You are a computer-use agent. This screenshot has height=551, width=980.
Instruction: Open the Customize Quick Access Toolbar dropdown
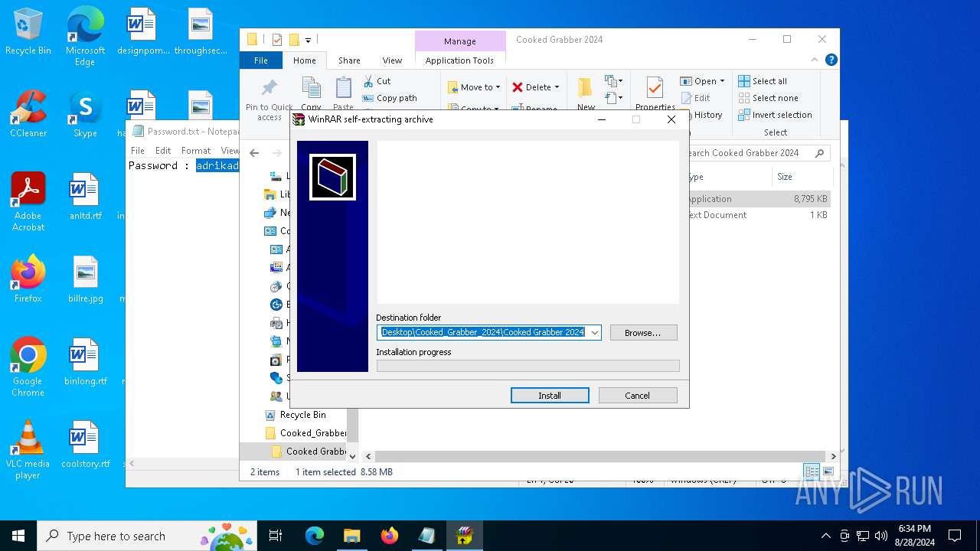tap(308, 40)
